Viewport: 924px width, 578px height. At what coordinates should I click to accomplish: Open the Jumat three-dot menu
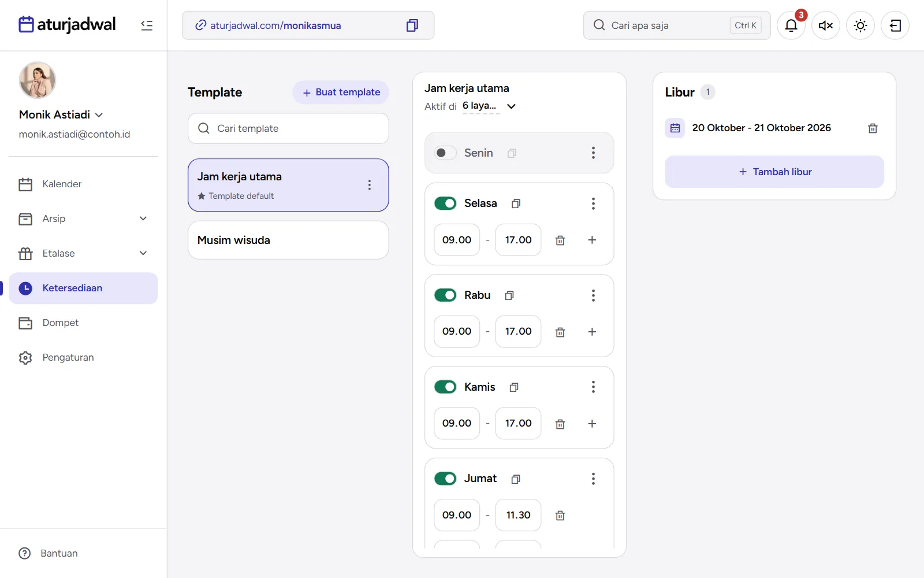593,479
